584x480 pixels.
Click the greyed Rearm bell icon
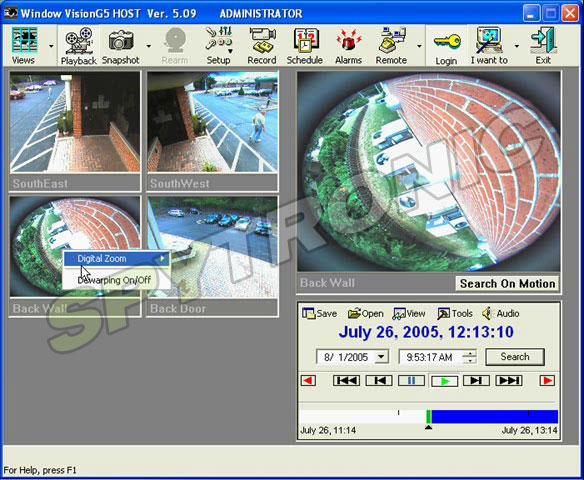click(x=175, y=46)
